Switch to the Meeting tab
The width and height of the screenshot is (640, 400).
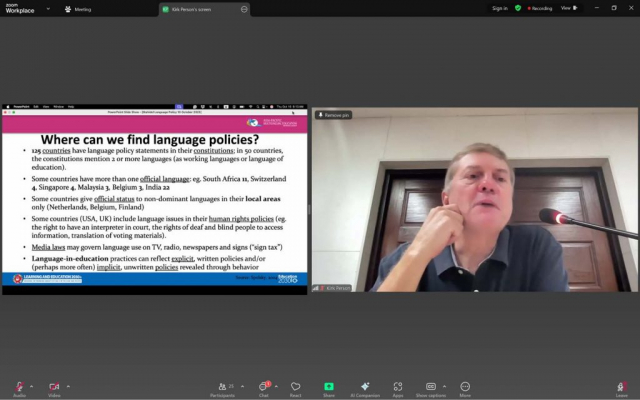click(x=82, y=8)
